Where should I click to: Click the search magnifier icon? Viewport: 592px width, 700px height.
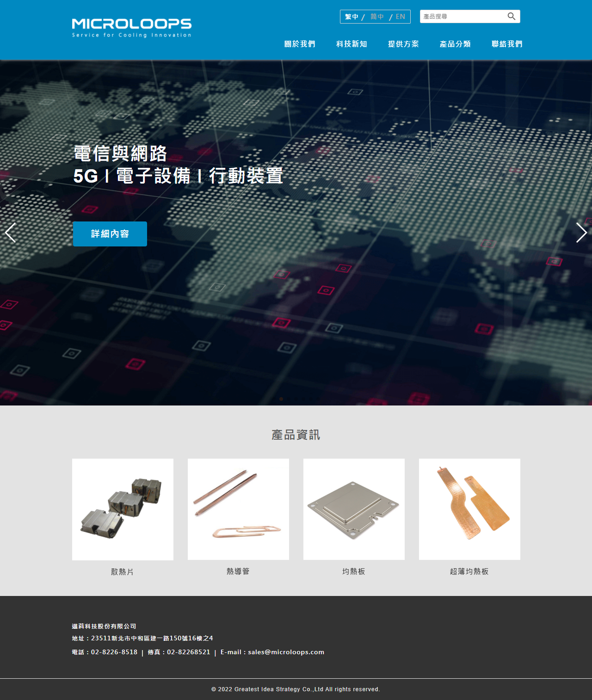511,16
